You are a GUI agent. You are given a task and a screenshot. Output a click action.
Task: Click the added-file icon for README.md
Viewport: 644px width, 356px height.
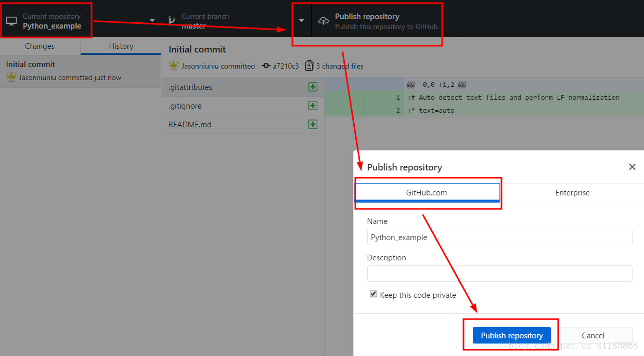pos(313,124)
